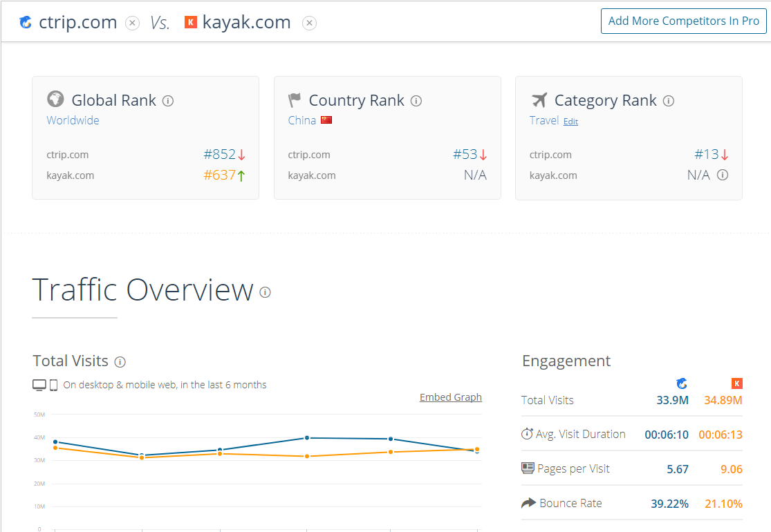Click ctrip.com visit duration 00:06:10
Viewport: 771px width, 532px height.
pos(667,435)
